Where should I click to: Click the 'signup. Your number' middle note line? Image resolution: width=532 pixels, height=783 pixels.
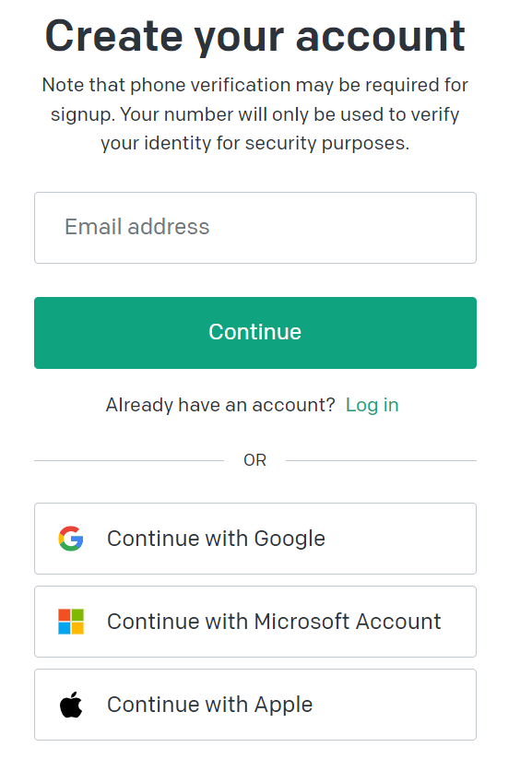point(255,114)
